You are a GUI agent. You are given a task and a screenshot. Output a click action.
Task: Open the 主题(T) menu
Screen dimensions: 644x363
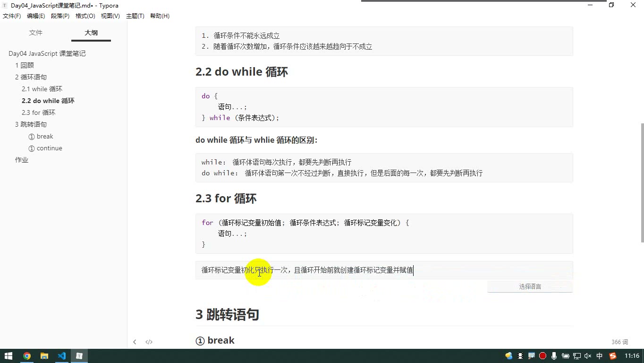click(x=135, y=16)
